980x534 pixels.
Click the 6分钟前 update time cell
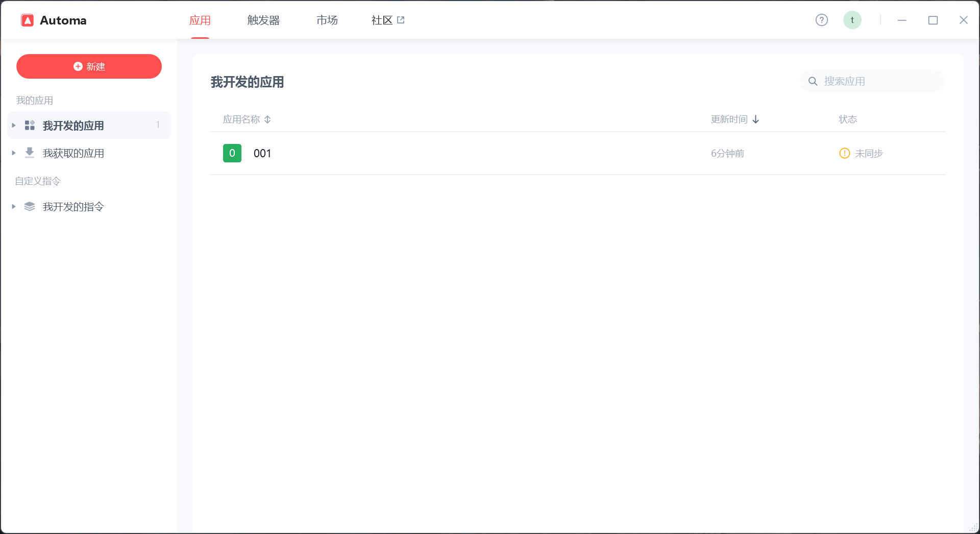[x=727, y=153]
